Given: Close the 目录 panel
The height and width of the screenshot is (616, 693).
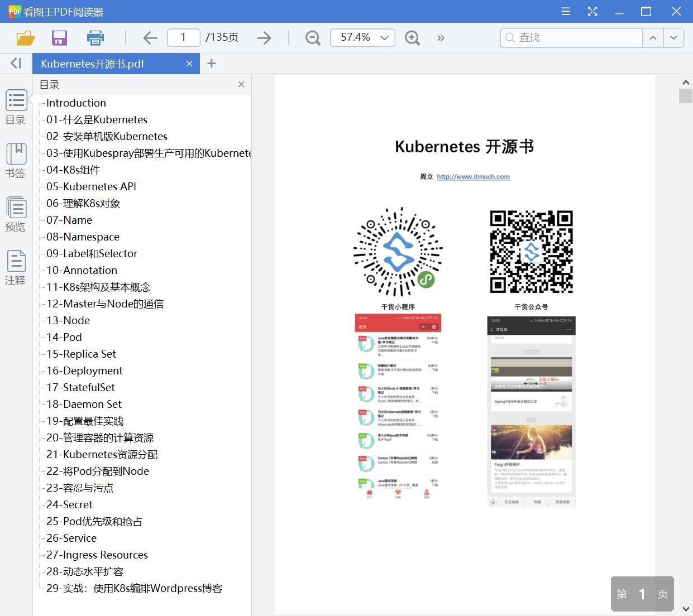Looking at the screenshot, I should click(241, 84).
